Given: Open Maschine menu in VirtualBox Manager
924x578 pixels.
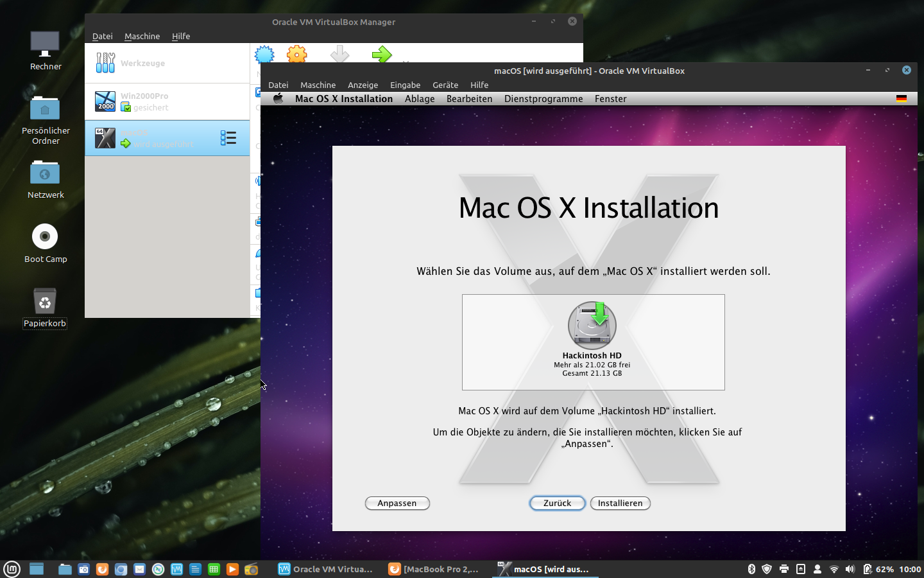Looking at the screenshot, I should 142,36.
